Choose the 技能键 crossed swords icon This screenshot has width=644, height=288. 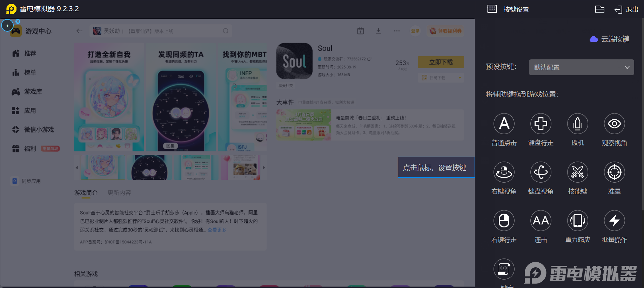(x=578, y=172)
